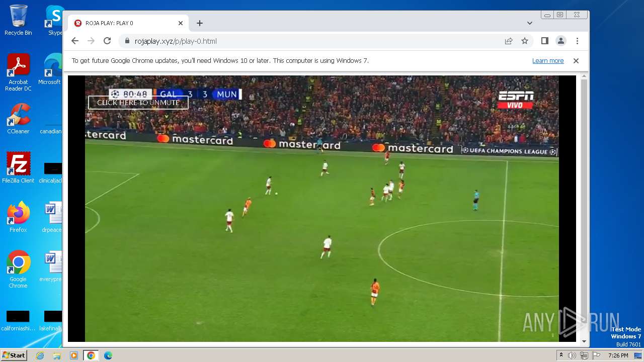Open Chrome three-dot menu
The width and height of the screenshot is (644, 362).
[577, 41]
